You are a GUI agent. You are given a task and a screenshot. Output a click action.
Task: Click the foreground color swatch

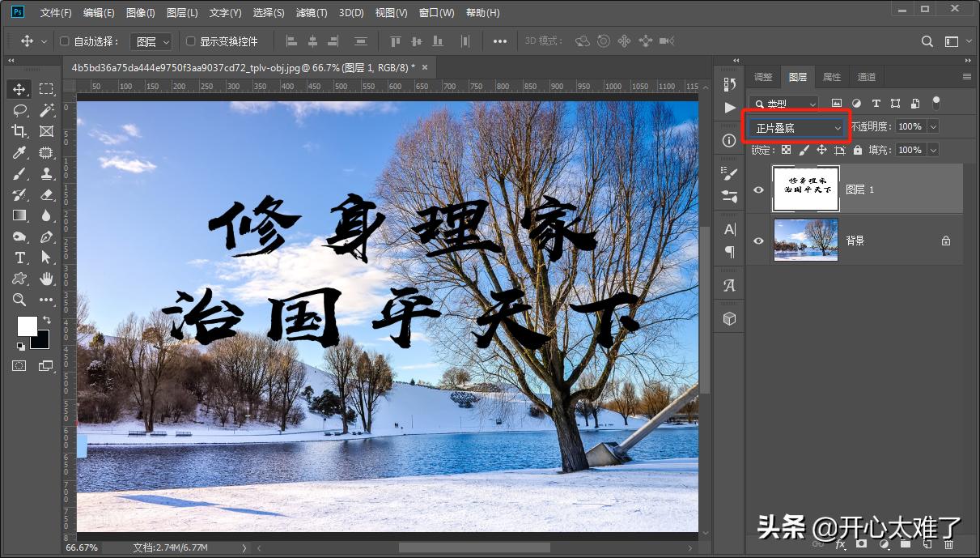click(28, 324)
